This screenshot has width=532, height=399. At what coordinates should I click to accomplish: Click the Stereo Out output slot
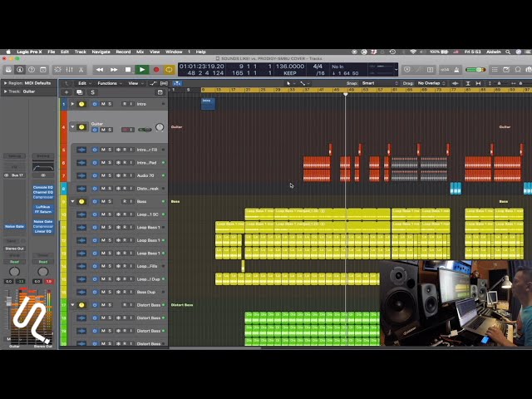point(14,249)
